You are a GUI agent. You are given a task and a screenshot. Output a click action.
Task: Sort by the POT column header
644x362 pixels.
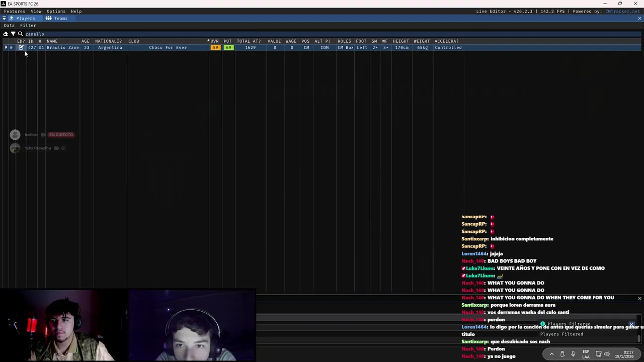tap(228, 41)
